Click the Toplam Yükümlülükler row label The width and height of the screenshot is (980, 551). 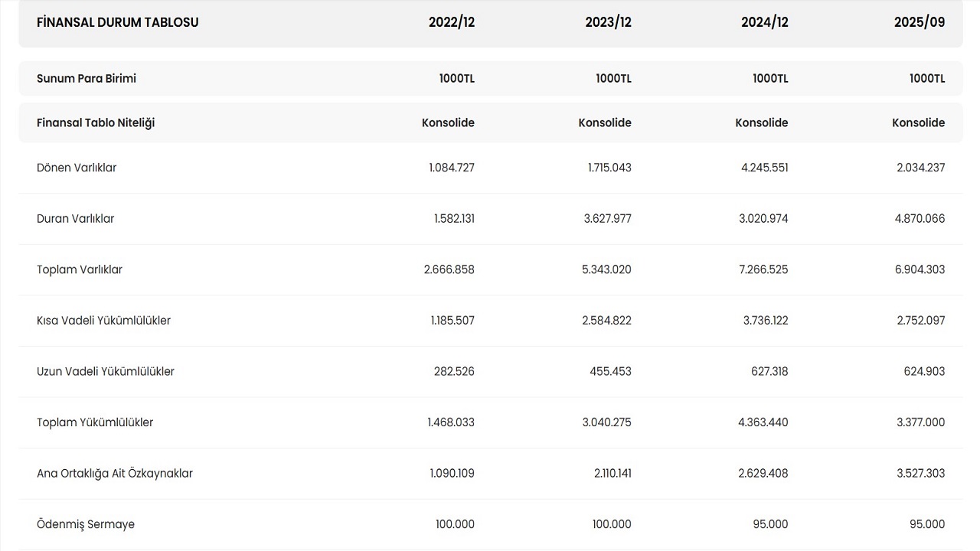(95, 422)
